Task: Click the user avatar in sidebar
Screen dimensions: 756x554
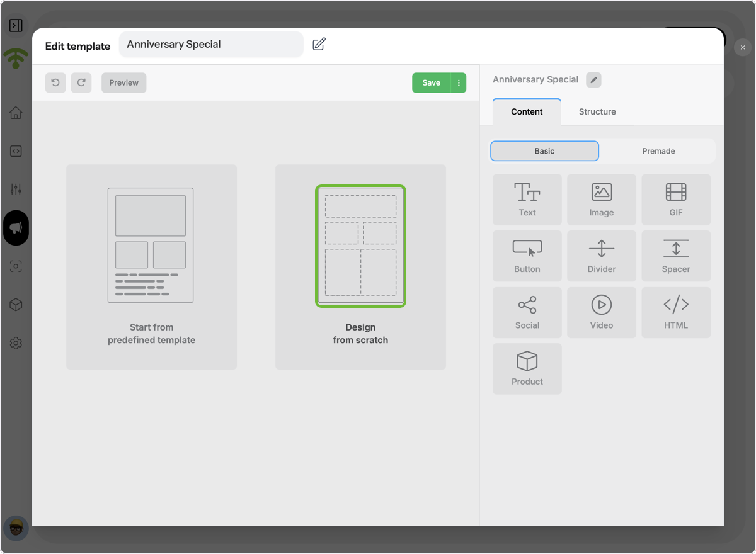Action: (16, 528)
